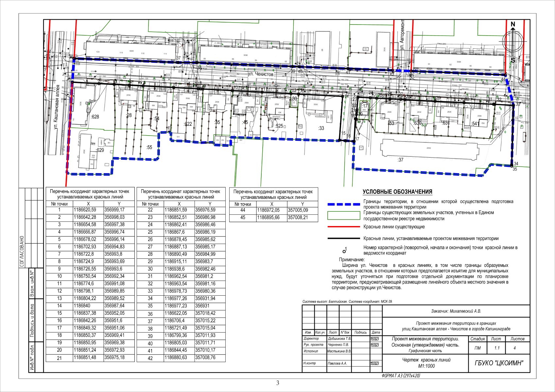Click the Заказчик: Михалевский А.В. field
Screen dimensions: 555x392
click(456, 311)
